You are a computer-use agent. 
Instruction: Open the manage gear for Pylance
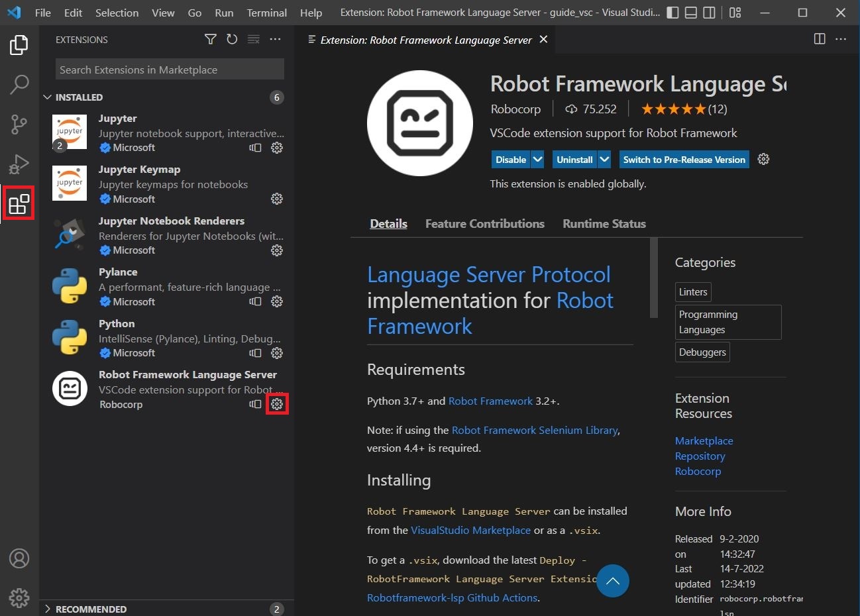point(277,301)
